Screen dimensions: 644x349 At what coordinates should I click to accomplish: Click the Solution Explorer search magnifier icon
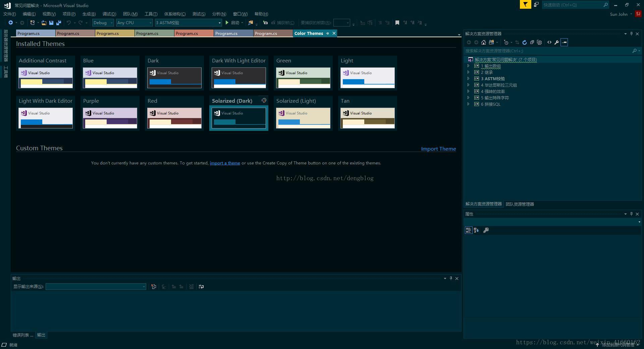634,51
